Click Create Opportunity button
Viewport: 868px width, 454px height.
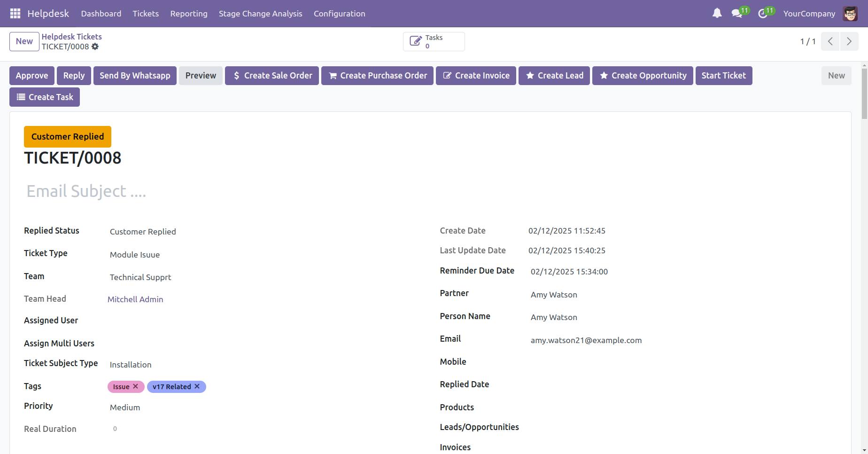click(x=643, y=76)
